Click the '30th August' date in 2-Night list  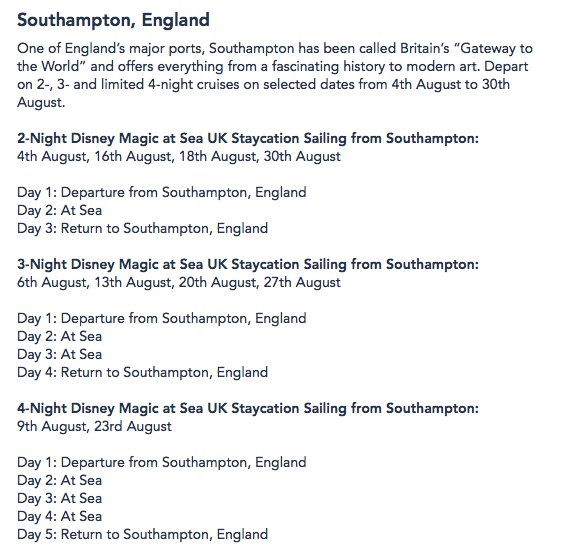(302, 157)
